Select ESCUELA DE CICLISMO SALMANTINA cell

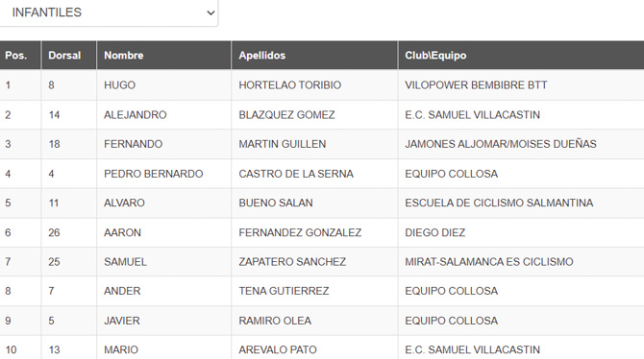[x=521, y=203]
